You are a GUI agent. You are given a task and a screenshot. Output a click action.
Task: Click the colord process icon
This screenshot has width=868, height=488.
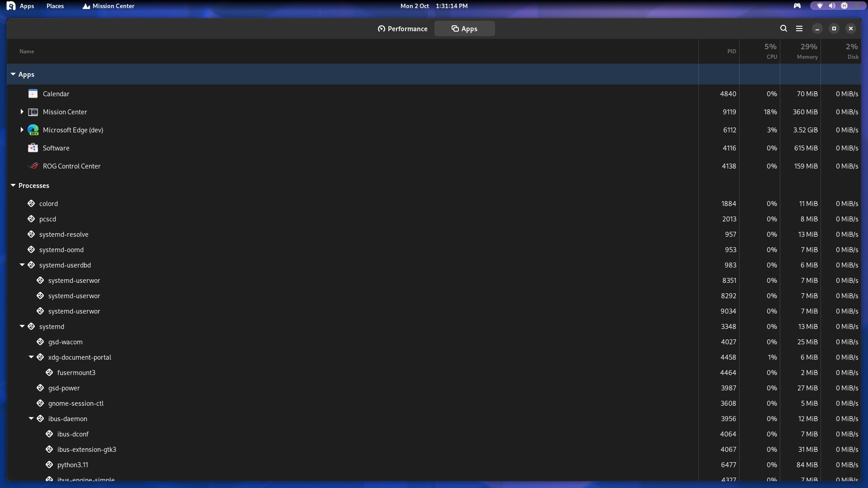coord(31,203)
